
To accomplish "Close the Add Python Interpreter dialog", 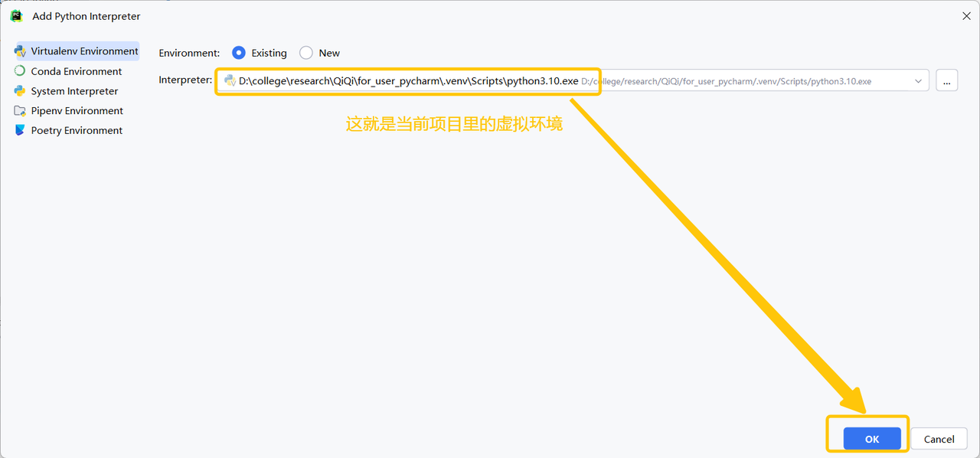I will coord(962,16).
